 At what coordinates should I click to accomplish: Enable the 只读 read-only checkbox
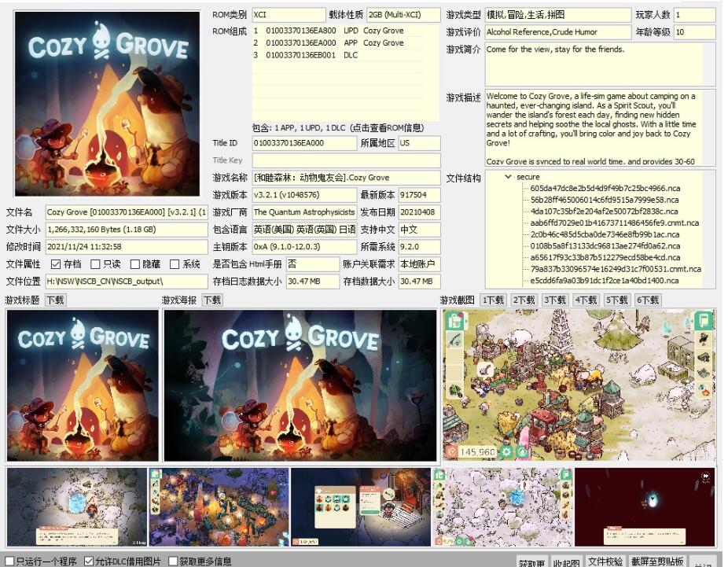(95, 264)
